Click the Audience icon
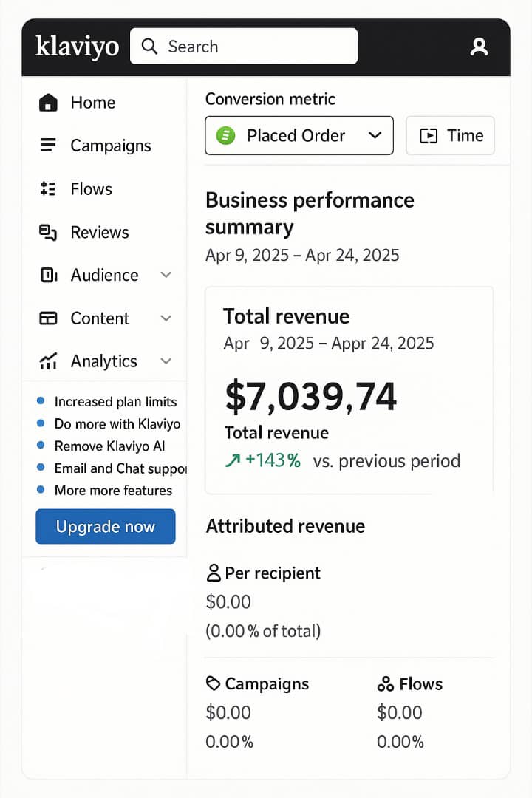Viewport: 532px width, 798px height. [x=48, y=276]
